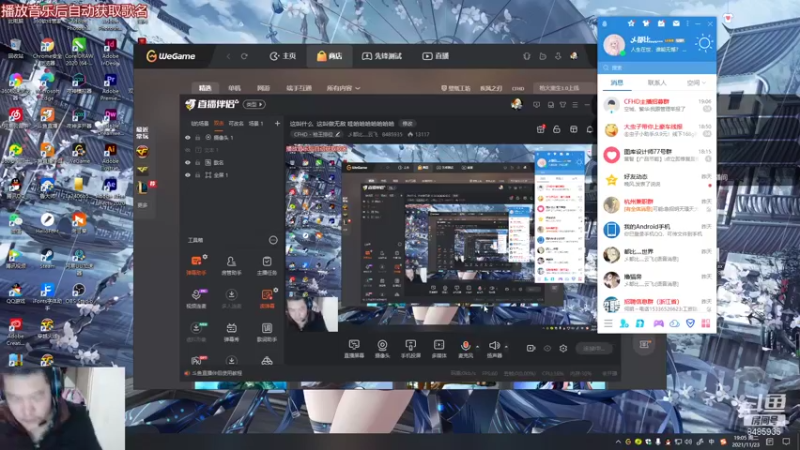Open the gift box icon in 直播伴侣
Viewport: 800px width, 450px height.
(541, 129)
